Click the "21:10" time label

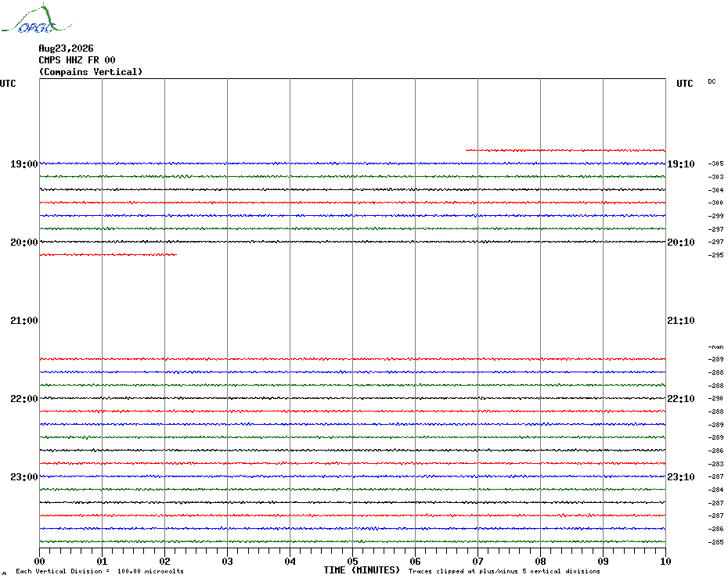[681, 321]
